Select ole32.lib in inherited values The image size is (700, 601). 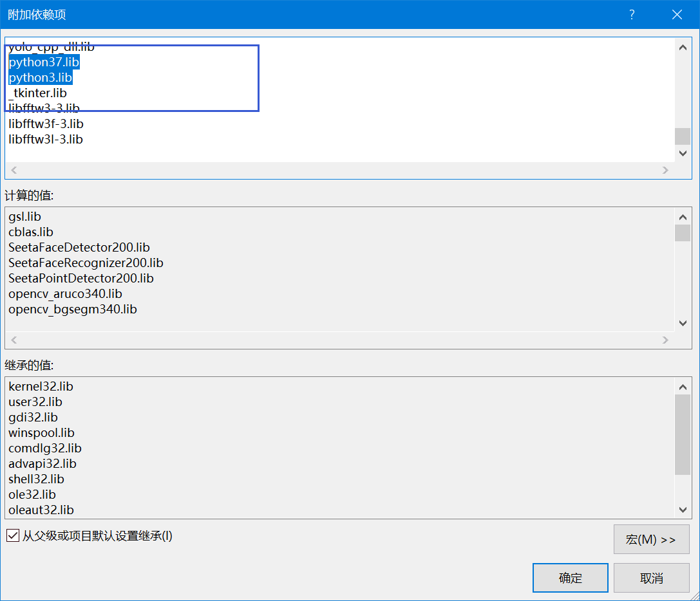tap(32, 494)
